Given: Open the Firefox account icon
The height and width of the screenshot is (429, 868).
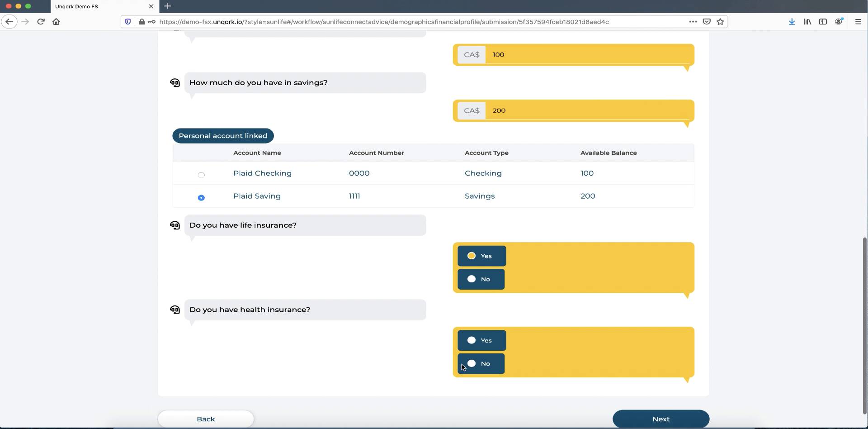Looking at the screenshot, I should point(839,21).
